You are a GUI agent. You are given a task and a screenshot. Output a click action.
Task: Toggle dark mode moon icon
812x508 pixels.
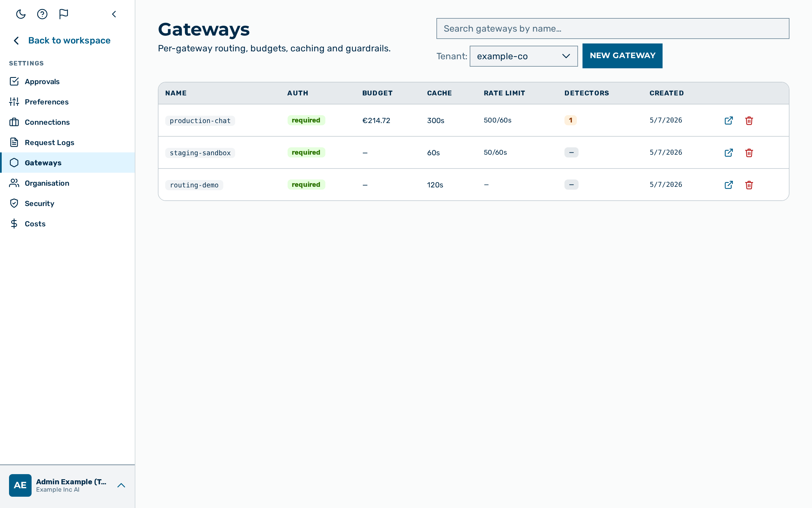click(21, 14)
